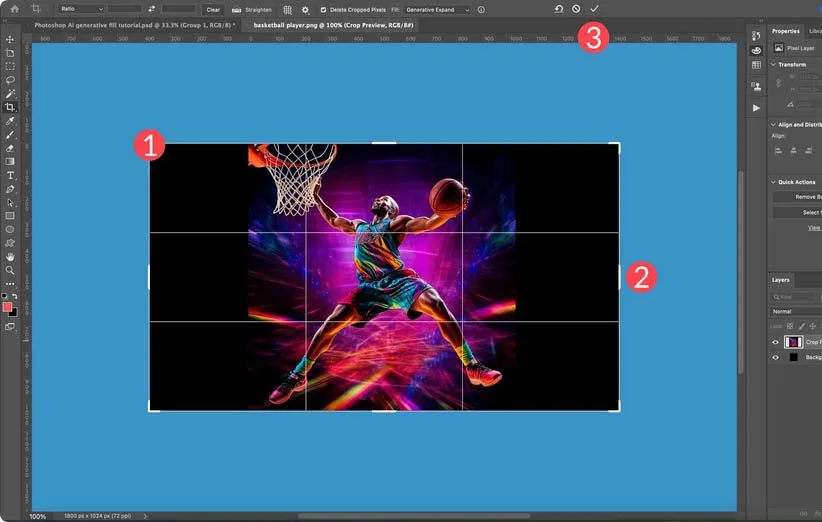The width and height of the screenshot is (822, 522).
Task: Select the Zoom tool
Action: [x=10, y=270]
